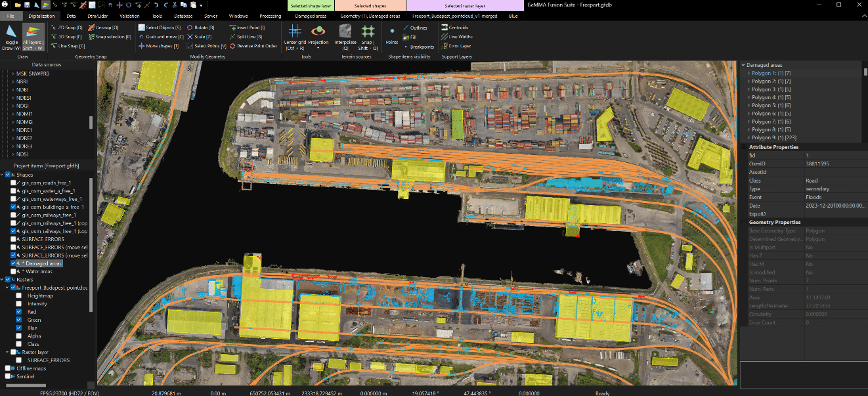This screenshot has height=396, width=868.
Task: Collapse the Shapes group in Project items
Action: tap(3, 175)
